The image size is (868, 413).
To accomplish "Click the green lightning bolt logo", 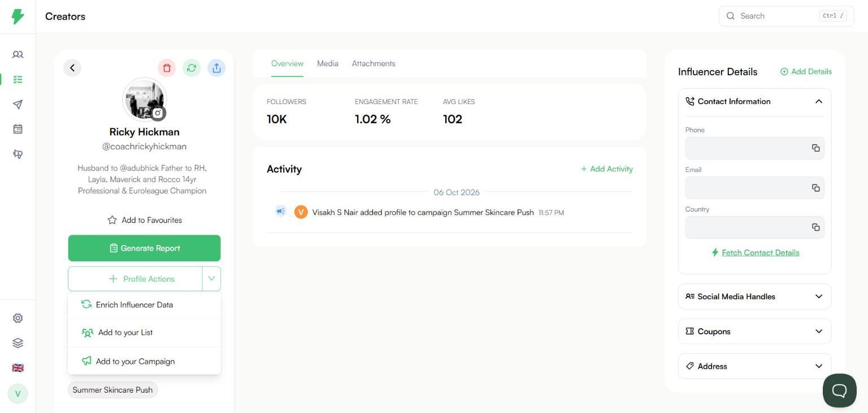I will click(x=18, y=16).
